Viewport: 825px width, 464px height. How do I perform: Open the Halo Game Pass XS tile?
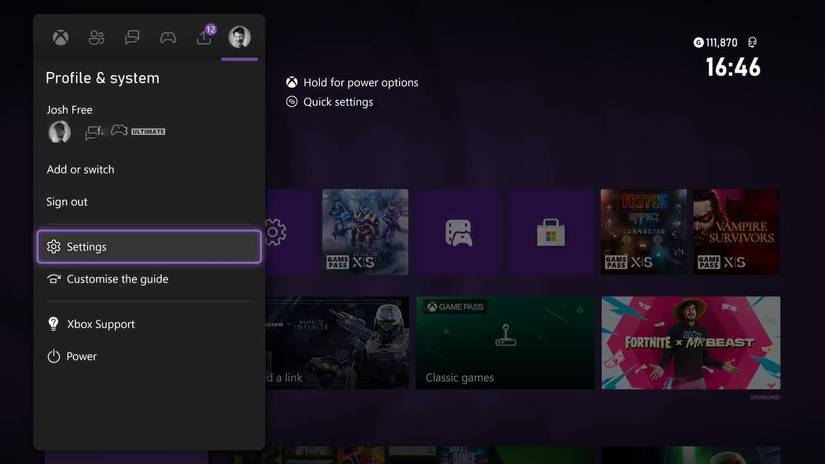pyautogui.click(x=365, y=232)
